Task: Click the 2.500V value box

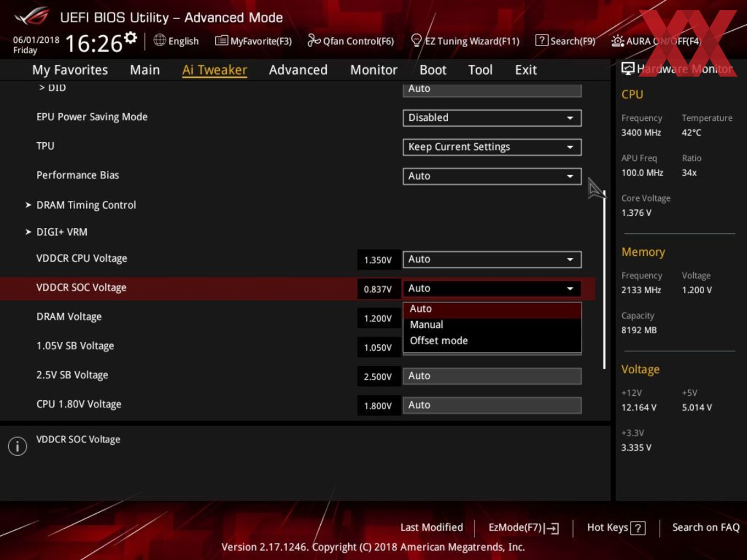Action: point(378,376)
